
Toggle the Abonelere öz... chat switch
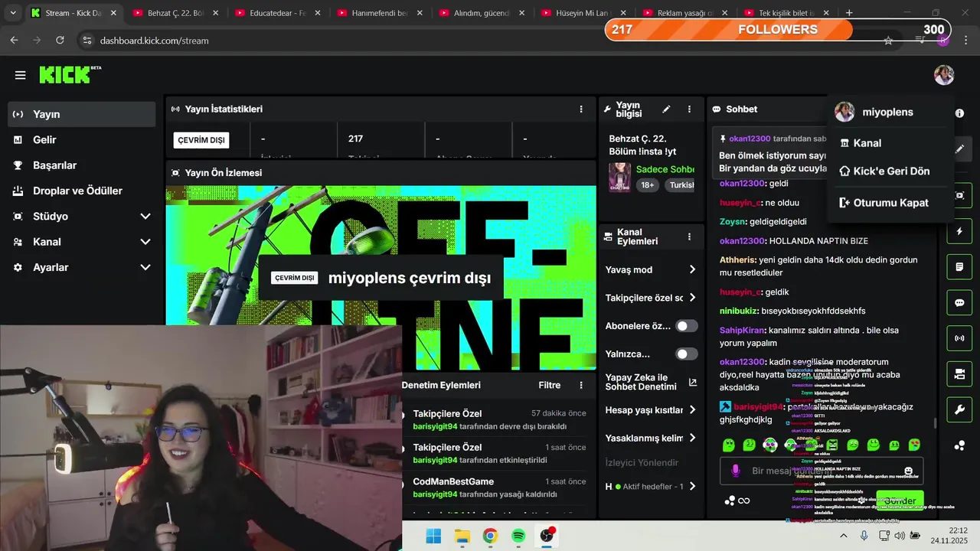coord(686,326)
